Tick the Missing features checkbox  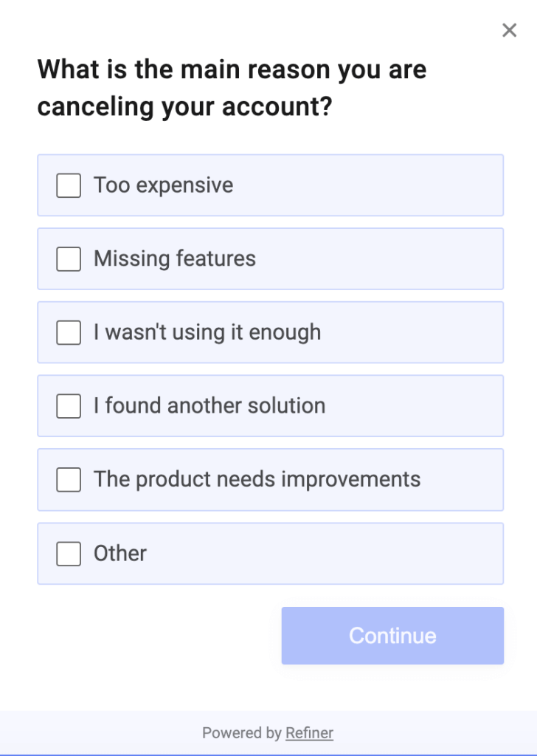click(x=69, y=259)
